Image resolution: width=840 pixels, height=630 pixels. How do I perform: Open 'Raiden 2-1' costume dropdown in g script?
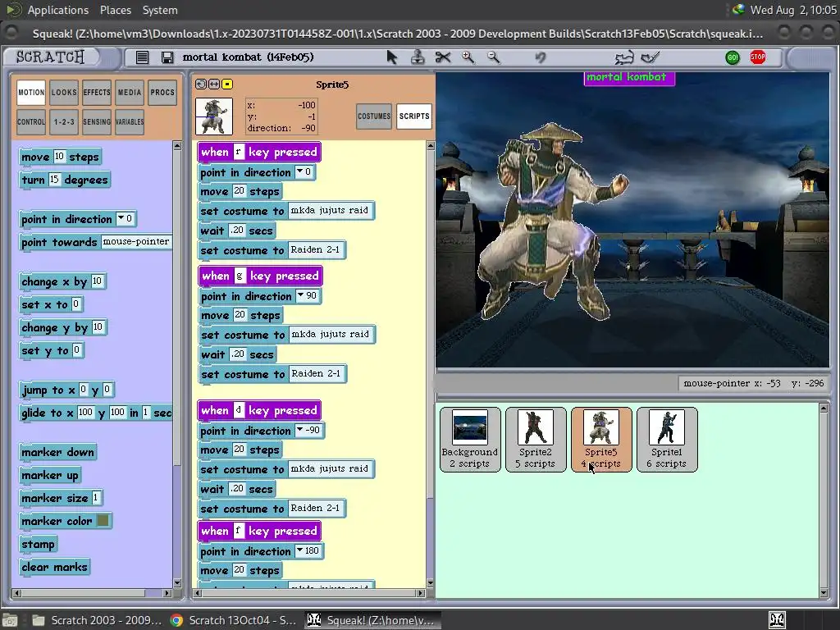316,373
